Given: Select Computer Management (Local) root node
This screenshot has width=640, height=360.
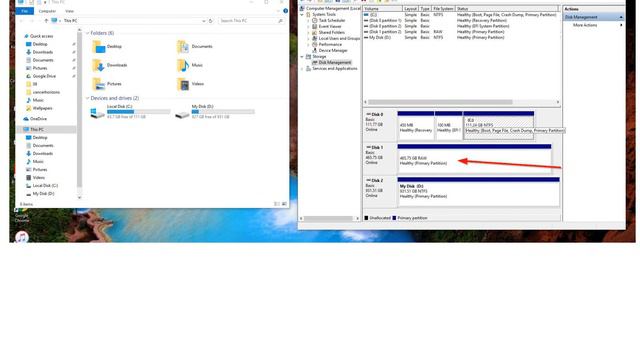Looking at the screenshot, I should (x=330, y=8).
